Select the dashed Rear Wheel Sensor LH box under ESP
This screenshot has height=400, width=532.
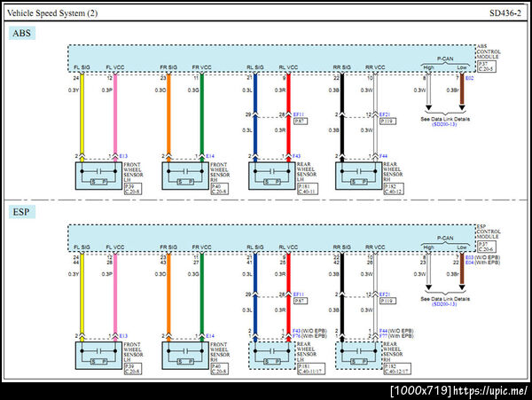coord(272,356)
